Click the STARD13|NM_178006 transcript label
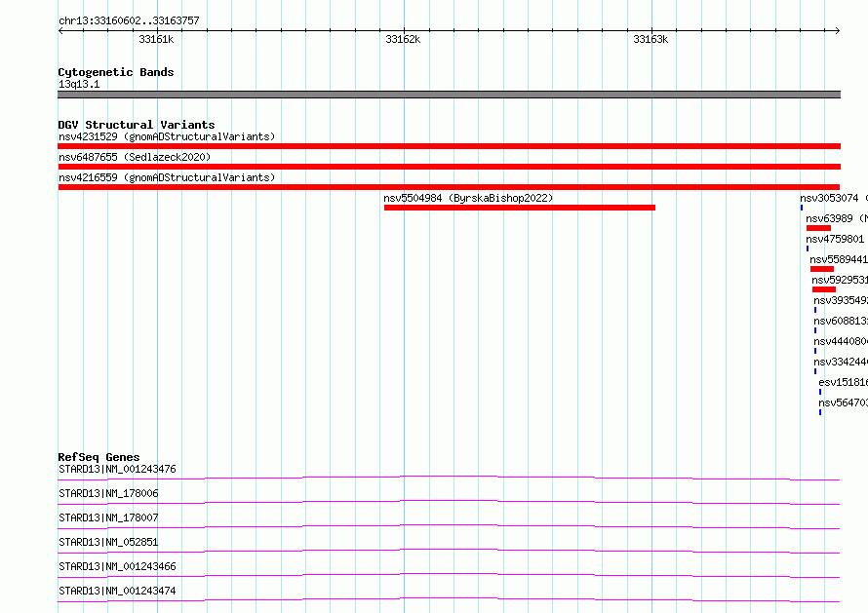Viewport: 868px width, 613px height. [x=108, y=493]
